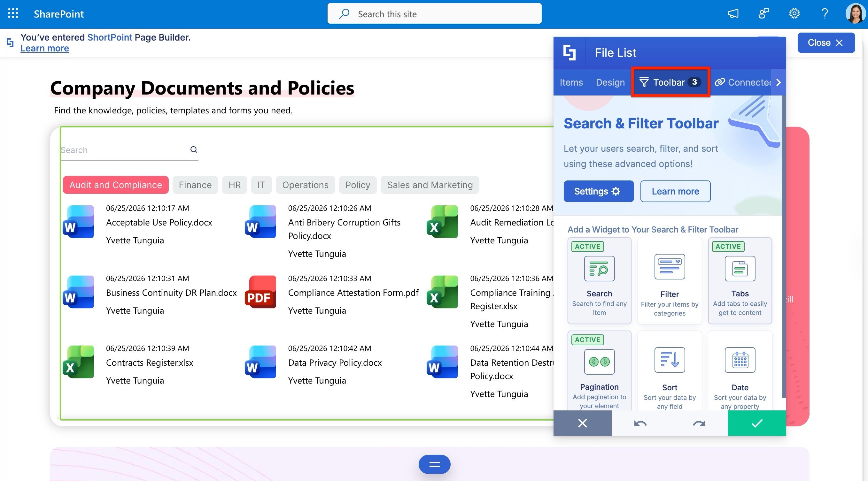This screenshot has width=868, height=481.
Task: Confirm changes with green checkmark button
Action: point(757,424)
